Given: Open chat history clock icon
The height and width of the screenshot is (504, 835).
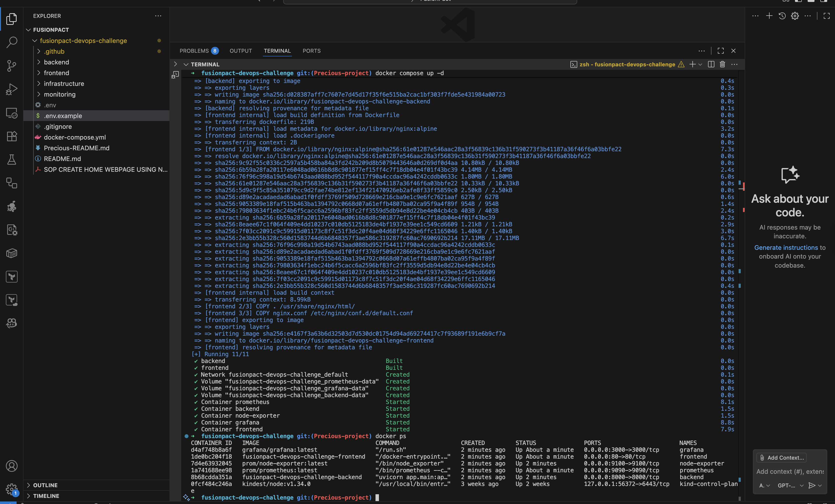Looking at the screenshot, I should click(x=782, y=16).
